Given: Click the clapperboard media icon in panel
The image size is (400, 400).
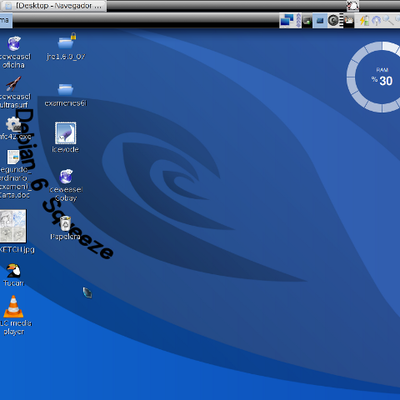Looking at the screenshot, I should click(348, 20).
